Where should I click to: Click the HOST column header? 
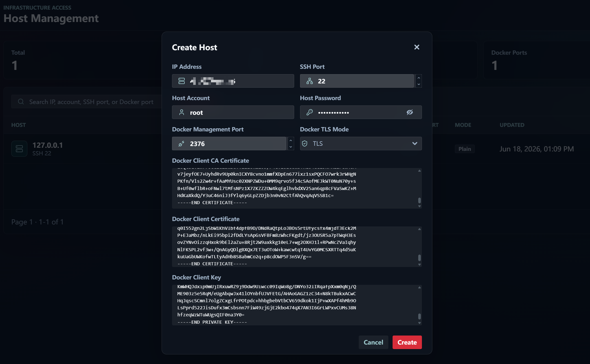click(18, 125)
